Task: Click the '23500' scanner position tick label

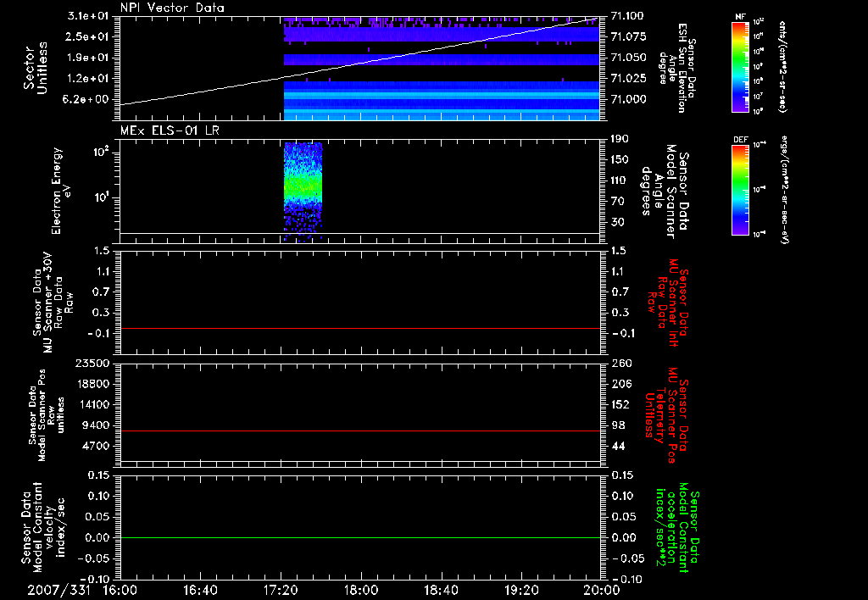Action: pos(92,364)
